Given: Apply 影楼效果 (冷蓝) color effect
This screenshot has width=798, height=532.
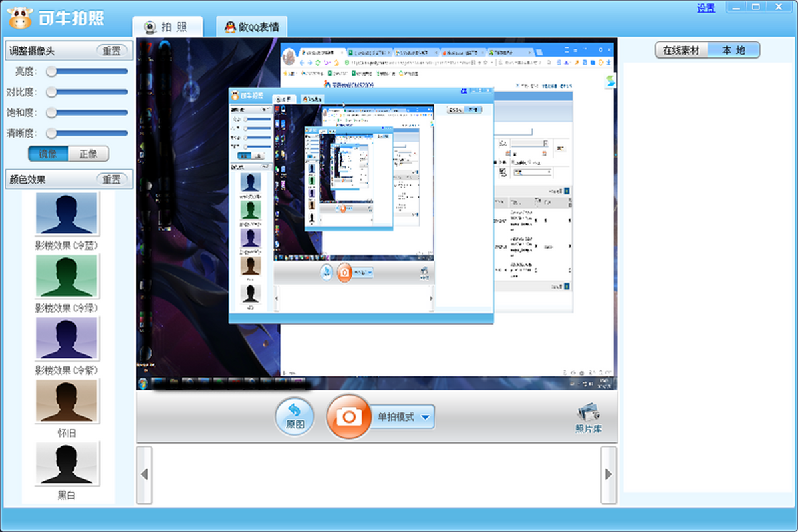Looking at the screenshot, I should pyautogui.click(x=66, y=214).
